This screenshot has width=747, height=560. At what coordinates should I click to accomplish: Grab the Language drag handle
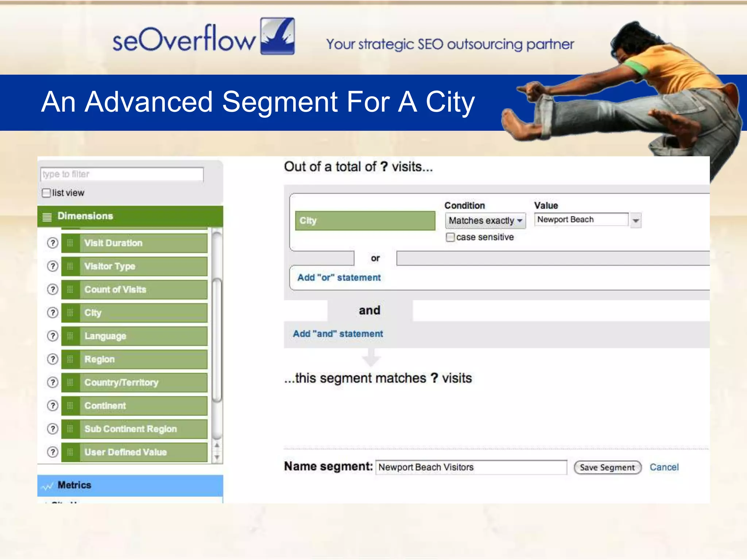70,336
